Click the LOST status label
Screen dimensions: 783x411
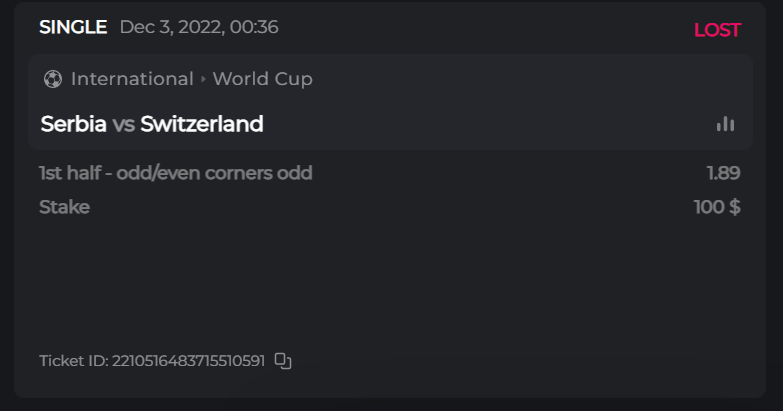point(717,30)
